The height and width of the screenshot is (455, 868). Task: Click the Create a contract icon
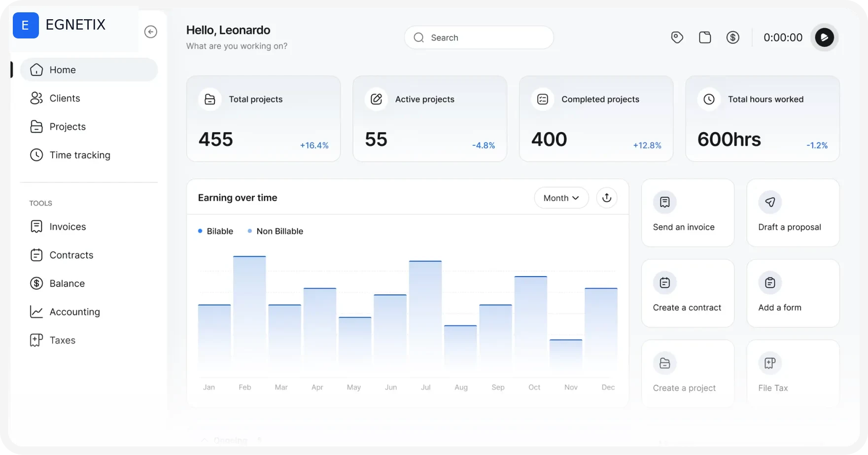click(665, 283)
